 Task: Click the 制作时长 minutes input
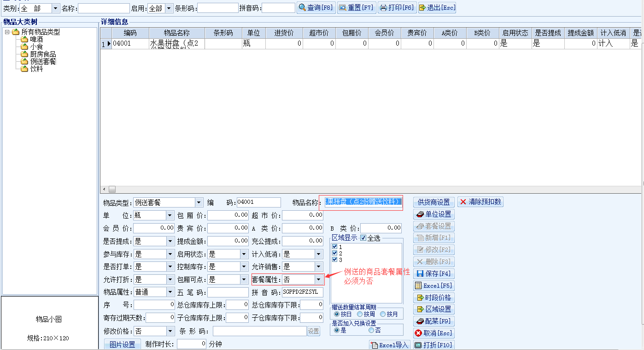pyautogui.click(x=192, y=344)
